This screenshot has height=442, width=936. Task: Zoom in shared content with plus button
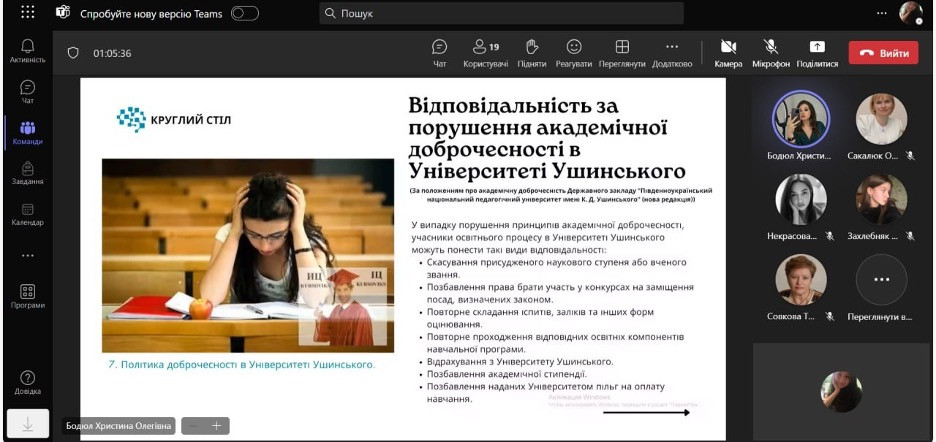point(217,426)
